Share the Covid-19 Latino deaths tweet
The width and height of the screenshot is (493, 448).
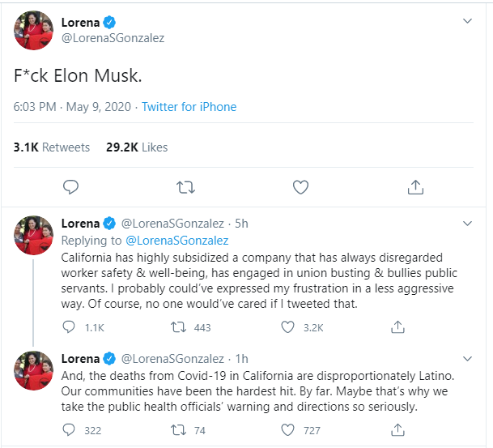397,430
